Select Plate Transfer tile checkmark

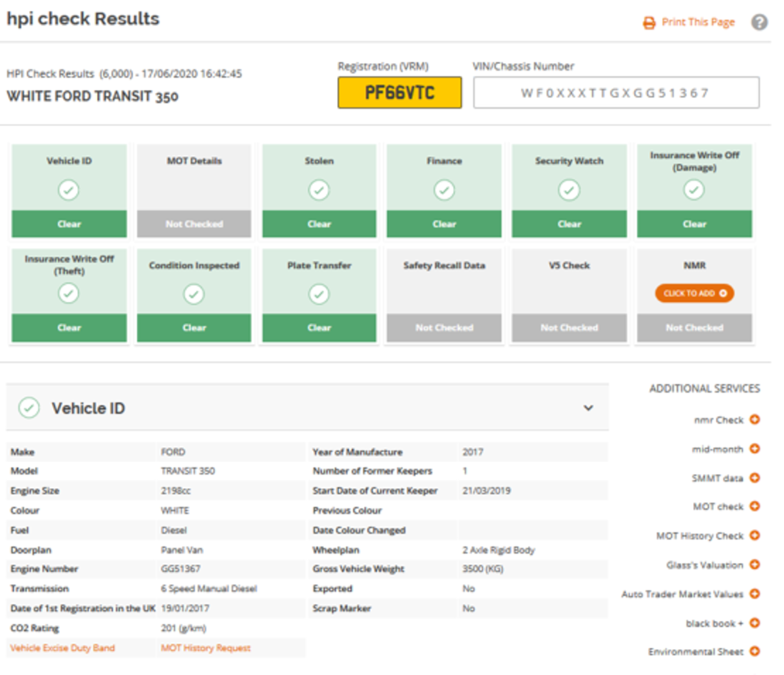(319, 294)
